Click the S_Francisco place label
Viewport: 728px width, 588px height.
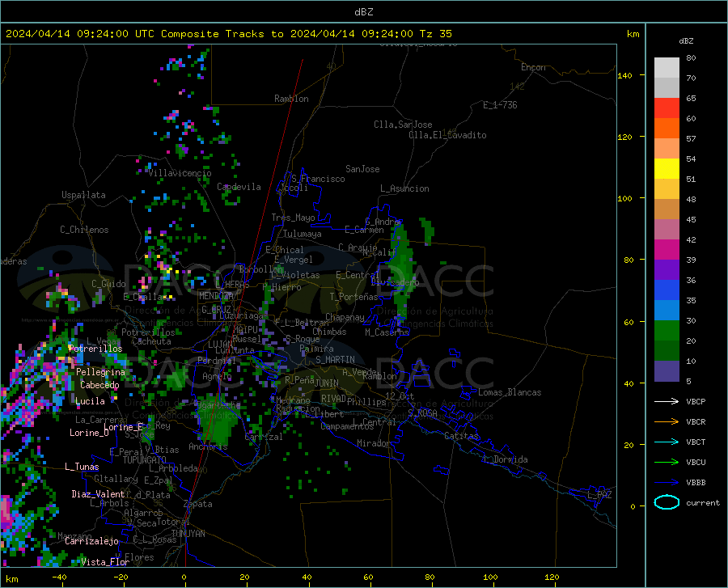(318, 179)
